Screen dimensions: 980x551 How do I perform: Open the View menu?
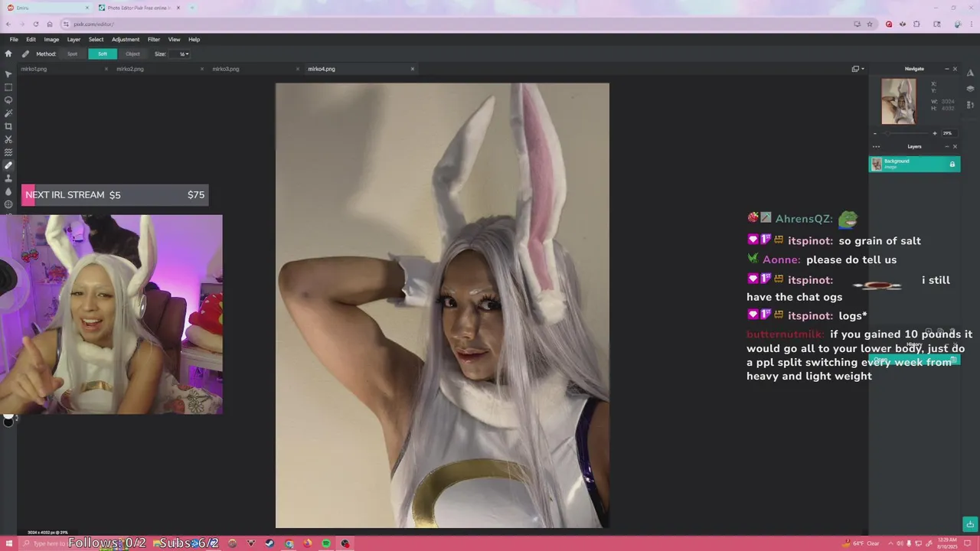(175, 39)
